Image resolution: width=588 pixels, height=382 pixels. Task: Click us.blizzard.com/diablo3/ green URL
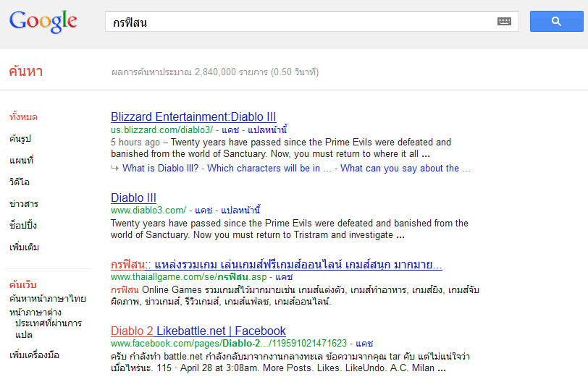point(161,130)
